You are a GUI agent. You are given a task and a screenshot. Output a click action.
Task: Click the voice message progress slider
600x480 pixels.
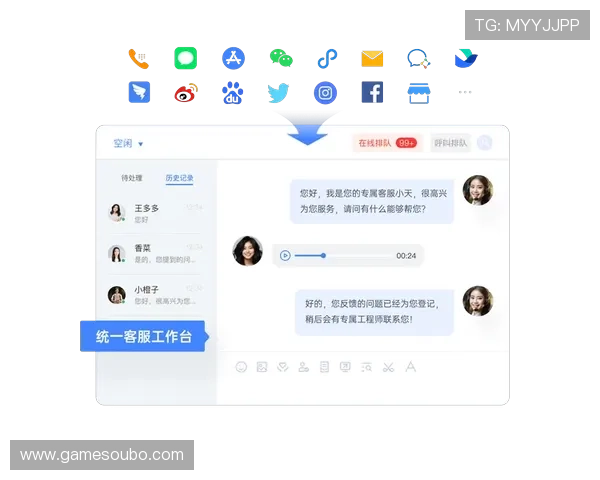point(342,255)
